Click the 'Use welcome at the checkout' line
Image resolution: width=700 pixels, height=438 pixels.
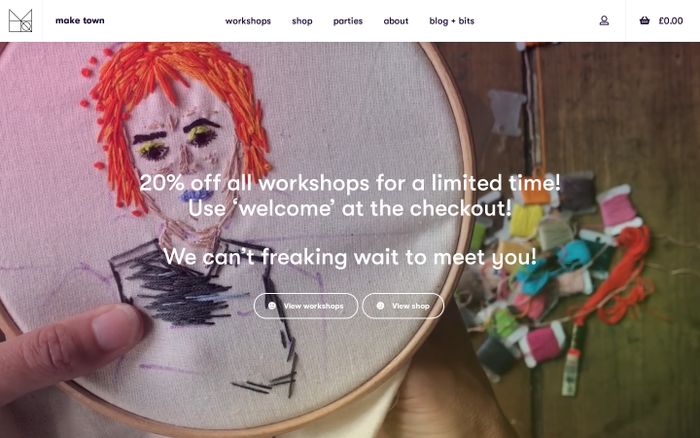pyautogui.click(x=350, y=209)
